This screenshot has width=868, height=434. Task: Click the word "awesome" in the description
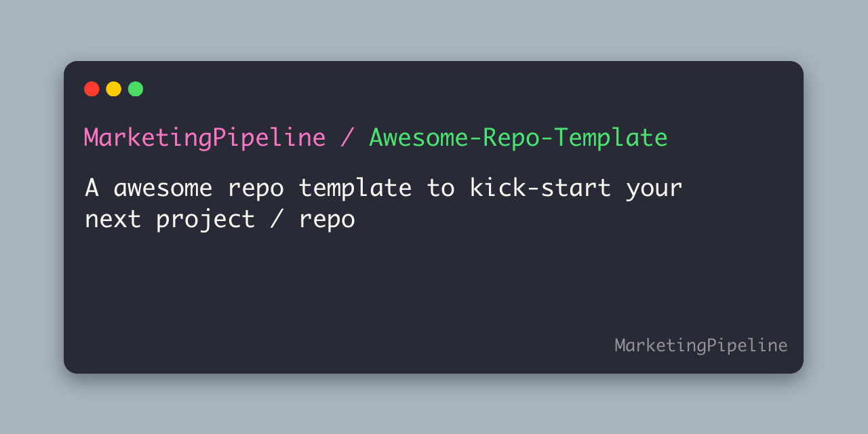pyautogui.click(x=163, y=188)
